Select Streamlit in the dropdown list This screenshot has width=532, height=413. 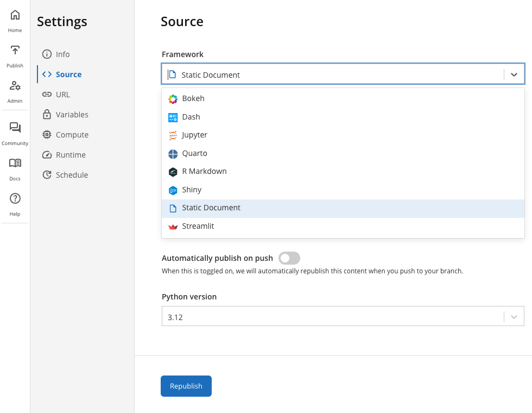pyautogui.click(x=198, y=226)
